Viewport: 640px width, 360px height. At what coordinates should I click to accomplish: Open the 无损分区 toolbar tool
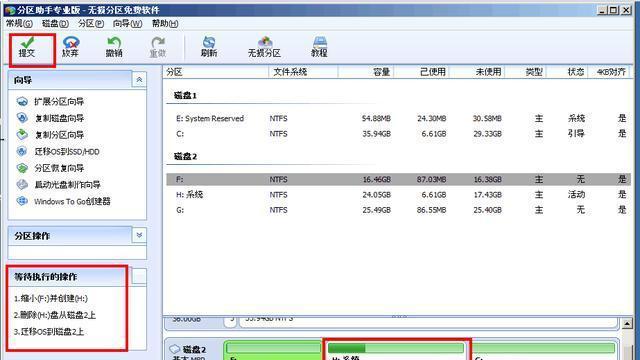pos(264,47)
